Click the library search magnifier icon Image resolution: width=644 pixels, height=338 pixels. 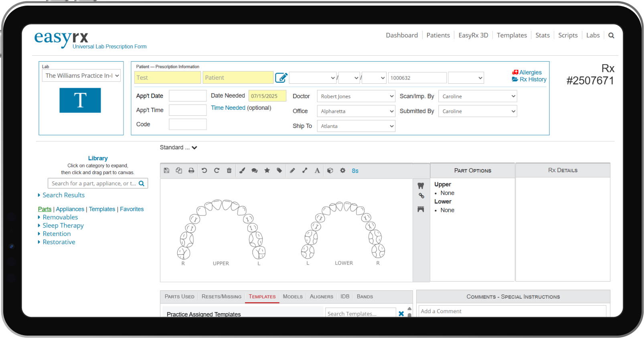tap(142, 183)
